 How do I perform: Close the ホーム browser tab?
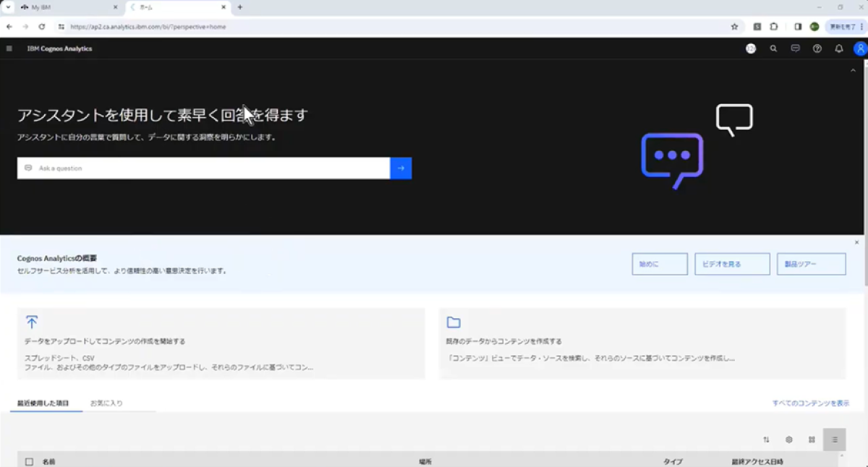pyautogui.click(x=223, y=7)
